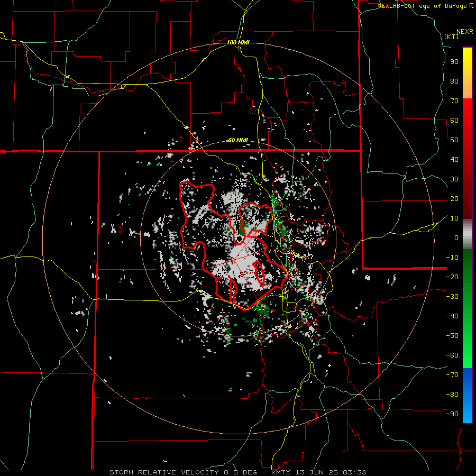Click the -30 value on velocity scale

pos(452,297)
